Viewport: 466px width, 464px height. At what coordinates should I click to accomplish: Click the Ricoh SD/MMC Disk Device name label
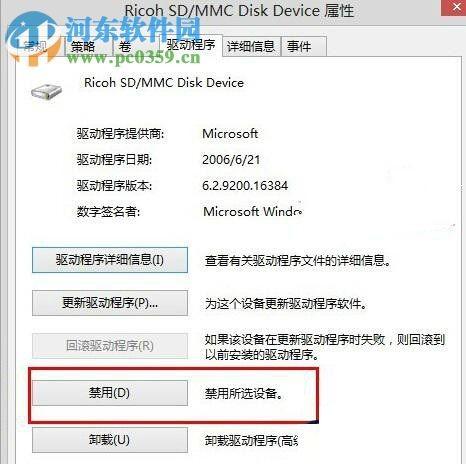pos(164,83)
